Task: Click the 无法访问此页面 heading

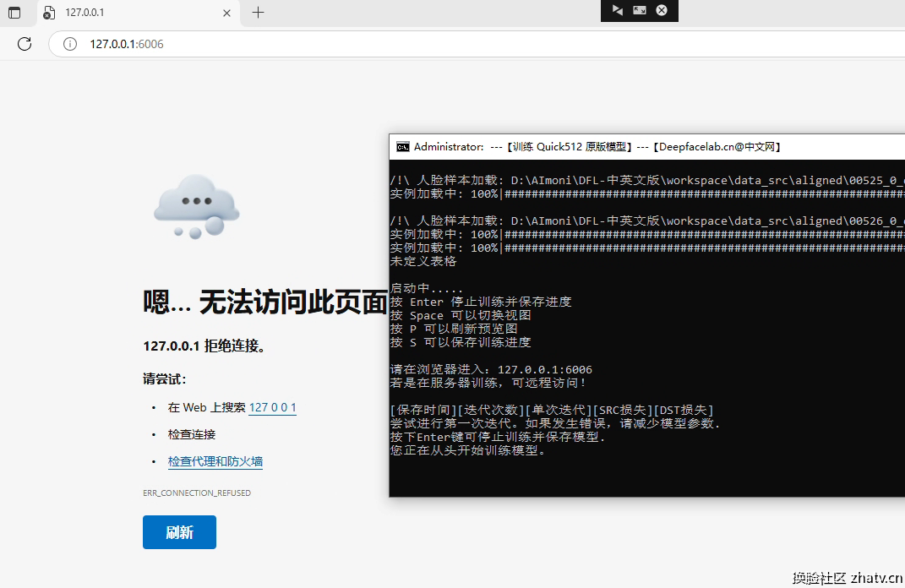Action: [x=264, y=302]
